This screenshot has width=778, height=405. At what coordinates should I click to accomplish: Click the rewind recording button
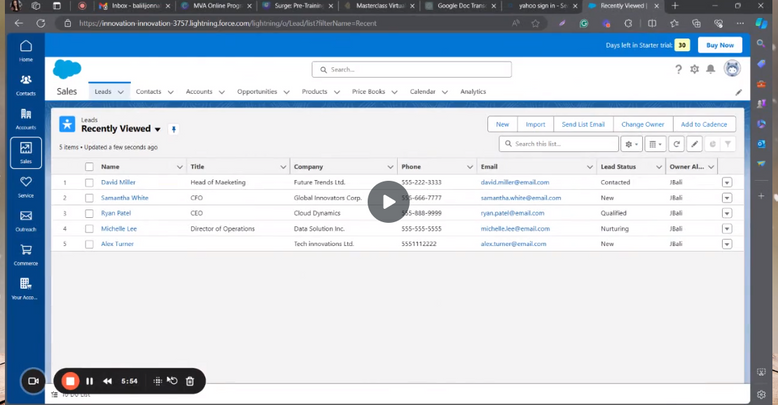(x=107, y=381)
